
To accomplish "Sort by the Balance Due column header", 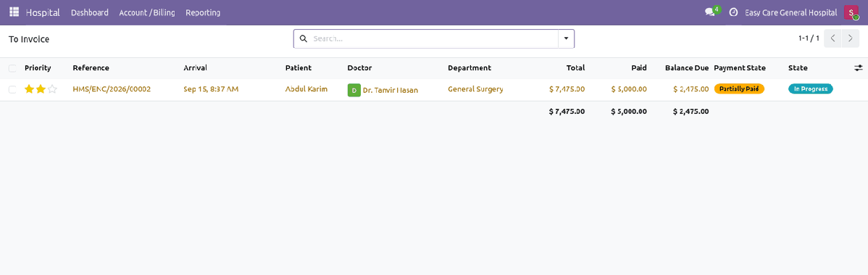I will (687, 67).
